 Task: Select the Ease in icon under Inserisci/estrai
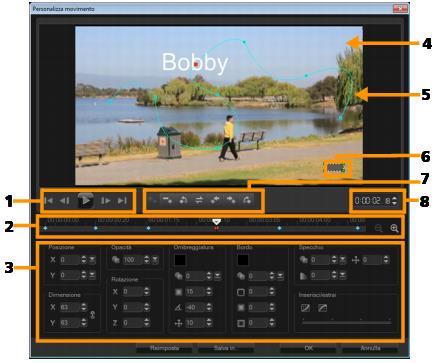pyautogui.click(x=305, y=308)
